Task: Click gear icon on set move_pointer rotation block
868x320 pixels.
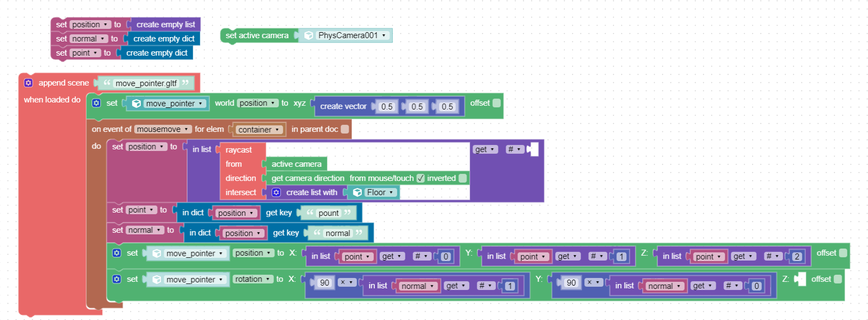Action: [117, 279]
